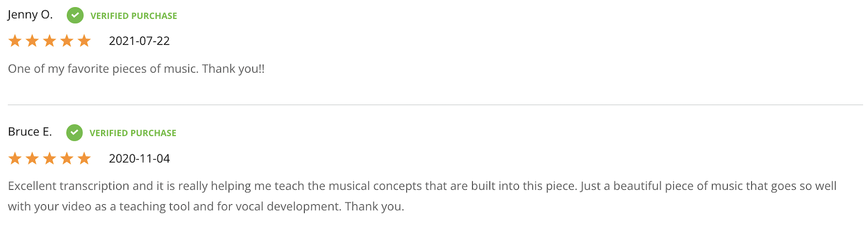868x232 pixels.
Task: Click the 2021-07-22 review date
Action: (x=139, y=41)
